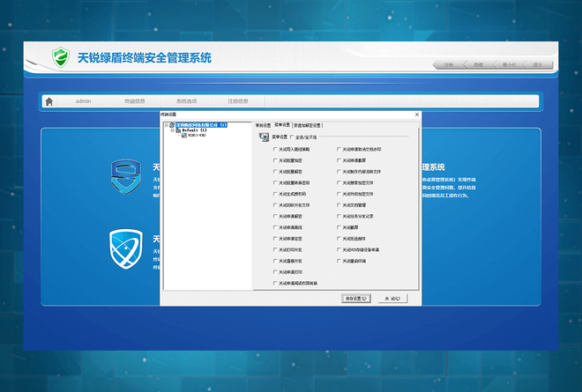
Task: Click the 菜单设置 computer icon
Action: point(263,137)
